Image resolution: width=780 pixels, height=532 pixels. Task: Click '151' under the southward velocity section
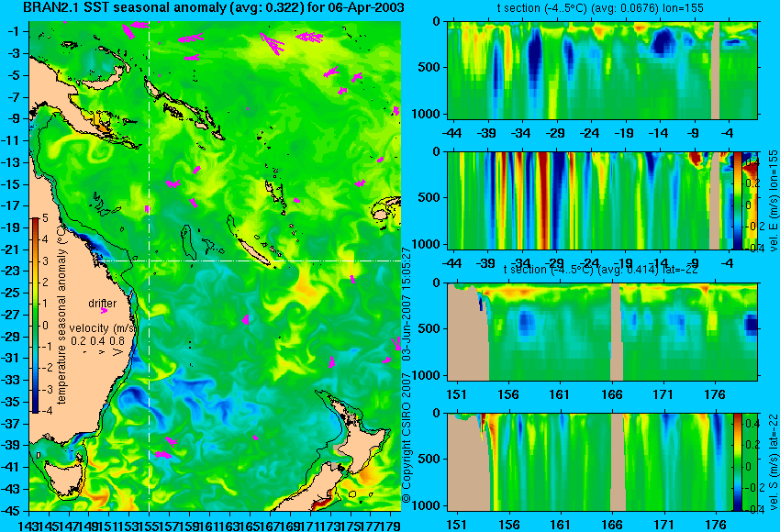[x=456, y=525]
